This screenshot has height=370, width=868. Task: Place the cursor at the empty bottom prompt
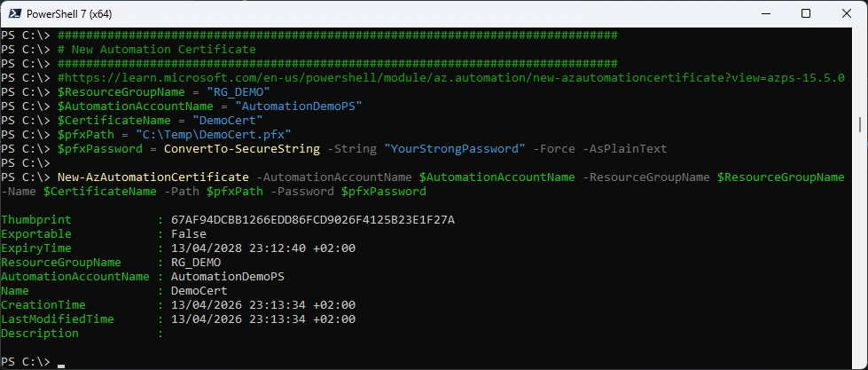[x=60, y=362]
